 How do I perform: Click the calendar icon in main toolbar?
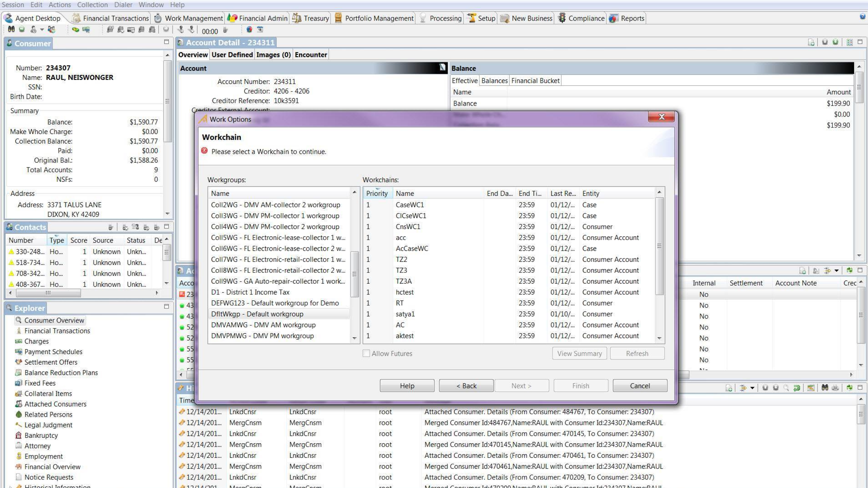pos(260,29)
